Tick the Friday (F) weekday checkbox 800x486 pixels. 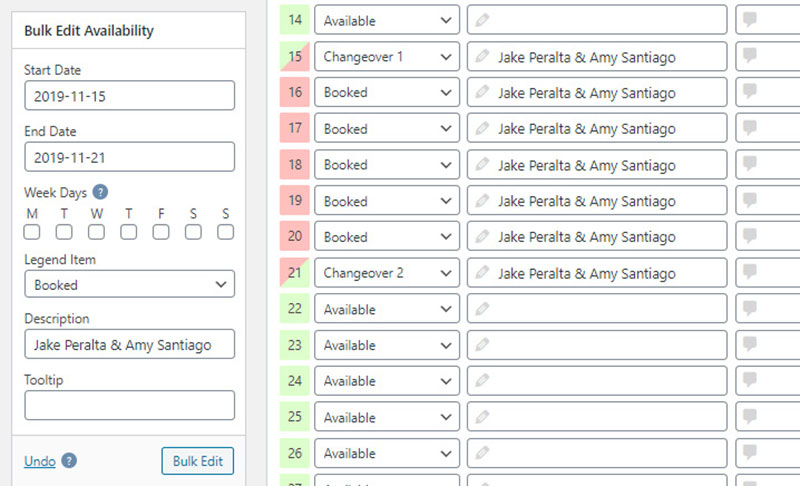[161, 232]
